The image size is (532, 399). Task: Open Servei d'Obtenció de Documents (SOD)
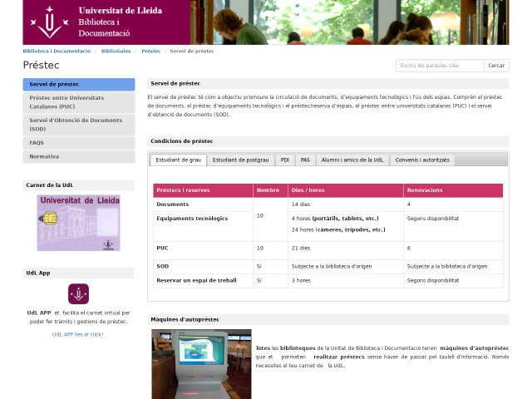coord(78,125)
